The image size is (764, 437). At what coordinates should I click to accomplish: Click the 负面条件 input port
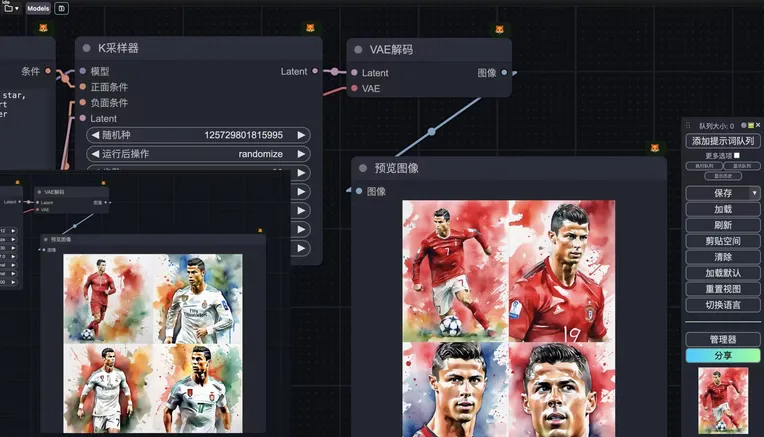[x=83, y=102]
